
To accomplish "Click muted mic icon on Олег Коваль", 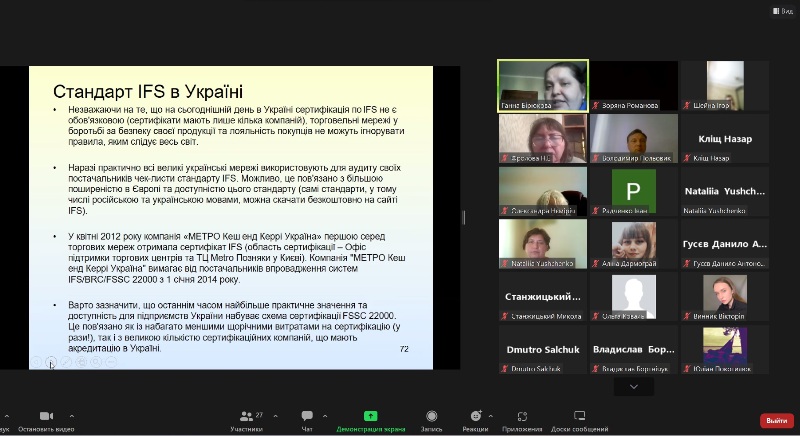I will tap(595, 316).
